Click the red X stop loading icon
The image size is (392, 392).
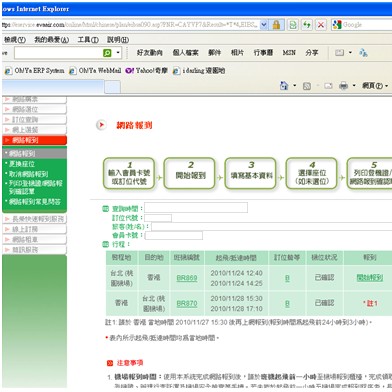click(321, 25)
